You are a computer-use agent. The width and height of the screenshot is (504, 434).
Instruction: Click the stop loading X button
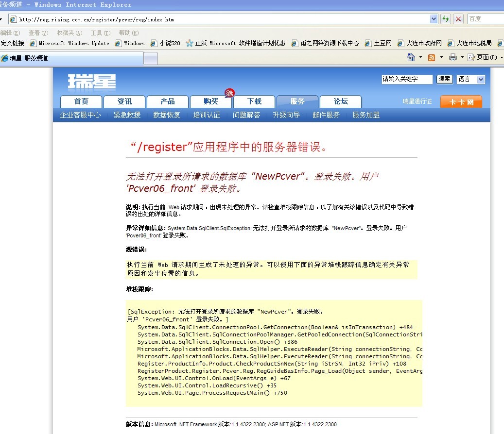(x=458, y=19)
